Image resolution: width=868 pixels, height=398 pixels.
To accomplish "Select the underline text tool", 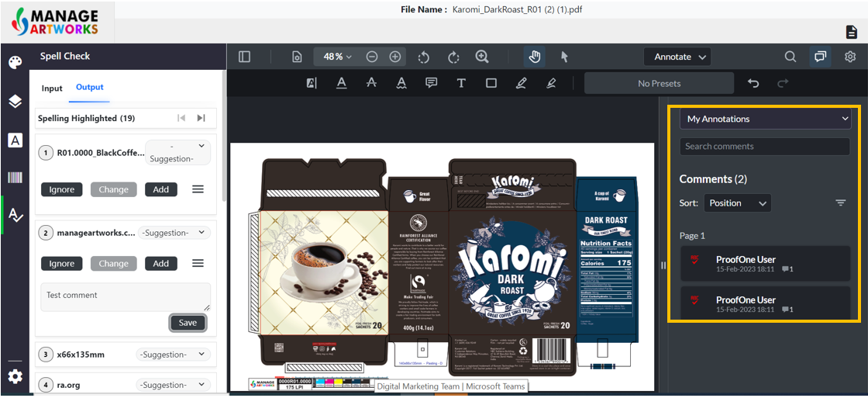I will pos(342,83).
